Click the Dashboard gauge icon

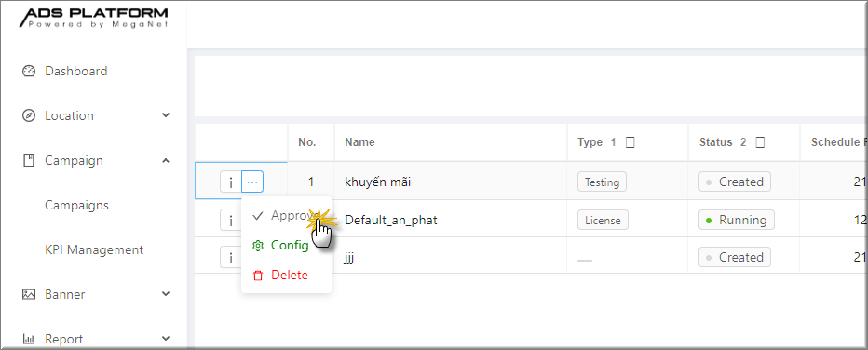click(x=28, y=72)
